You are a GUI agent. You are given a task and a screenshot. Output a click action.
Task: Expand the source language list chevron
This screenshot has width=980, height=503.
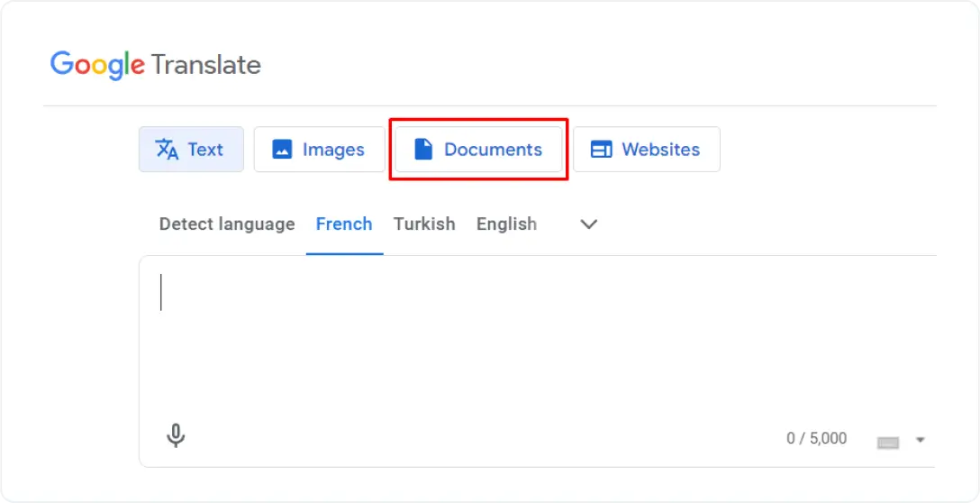[589, 224]
